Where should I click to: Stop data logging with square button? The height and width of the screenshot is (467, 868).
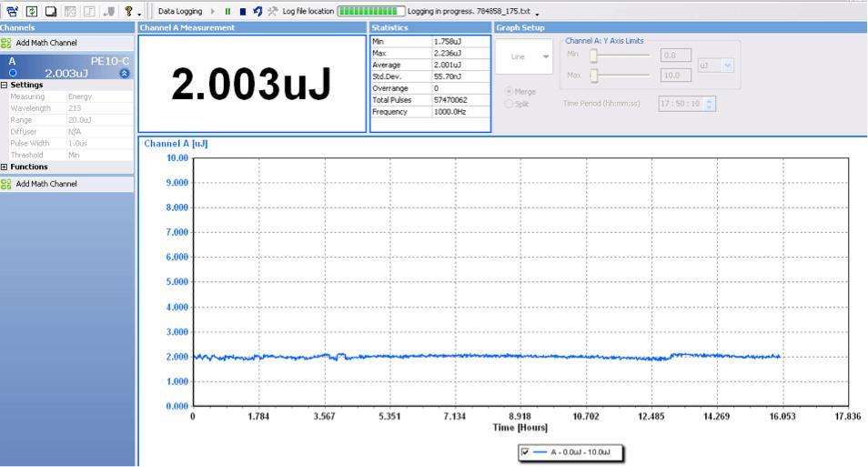click(242, 11)
